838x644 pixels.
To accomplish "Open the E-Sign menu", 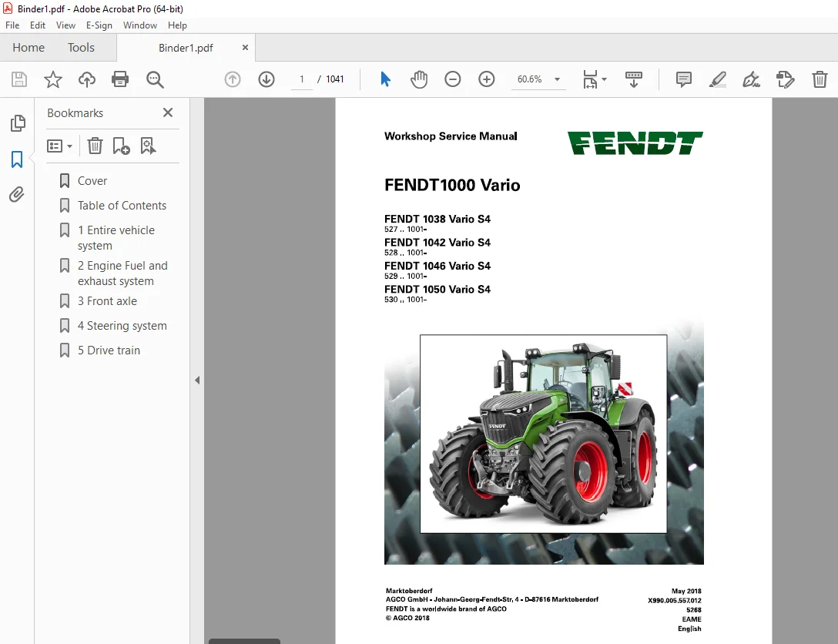I will coord(99,25).
